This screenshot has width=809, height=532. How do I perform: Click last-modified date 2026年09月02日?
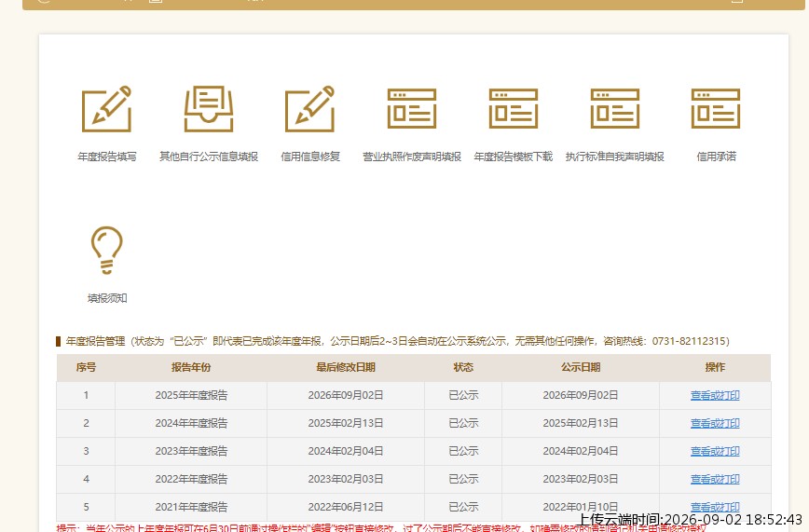[x=346, y=395]
